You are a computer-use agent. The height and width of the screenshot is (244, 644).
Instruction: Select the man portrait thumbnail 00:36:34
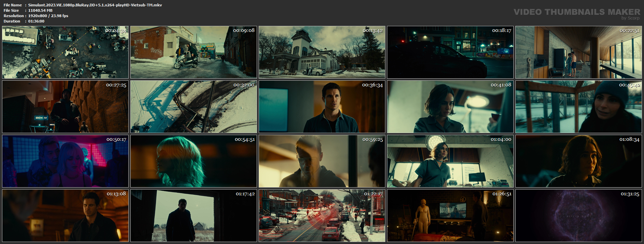tap(322, 107)
